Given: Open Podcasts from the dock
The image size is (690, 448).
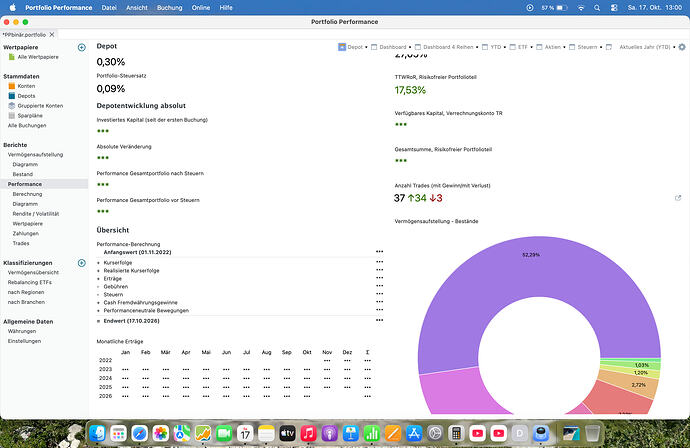Looking at the screenshot, I should tap(330, 433).
